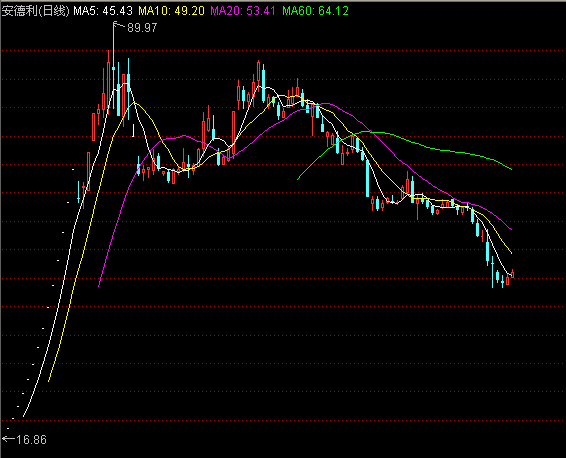Click the bottom start of the yellow MA10 line
Image resolution: width=566 pixels, height=458 pixels.
pos(48,381)
